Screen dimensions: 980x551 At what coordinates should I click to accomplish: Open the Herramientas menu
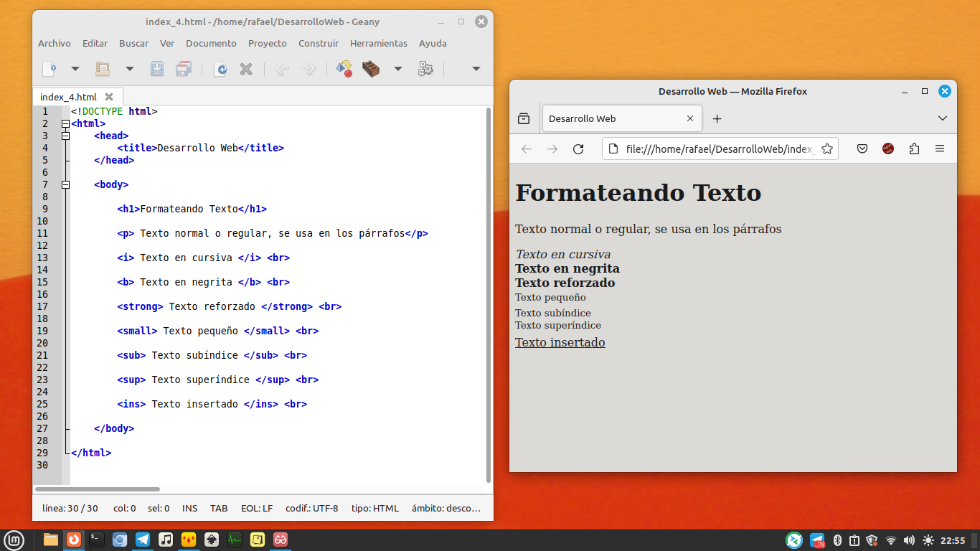[379, 43]
